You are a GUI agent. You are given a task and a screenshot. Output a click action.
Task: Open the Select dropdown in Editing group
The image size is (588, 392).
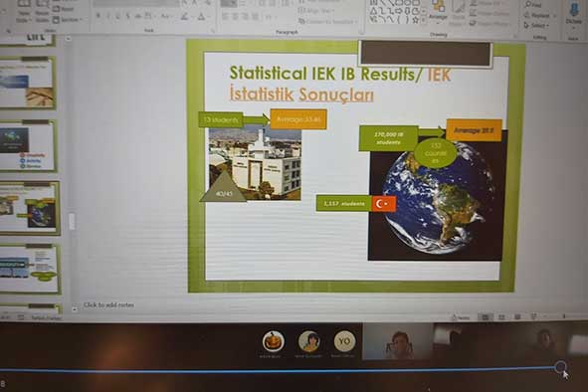coord(537,26)
